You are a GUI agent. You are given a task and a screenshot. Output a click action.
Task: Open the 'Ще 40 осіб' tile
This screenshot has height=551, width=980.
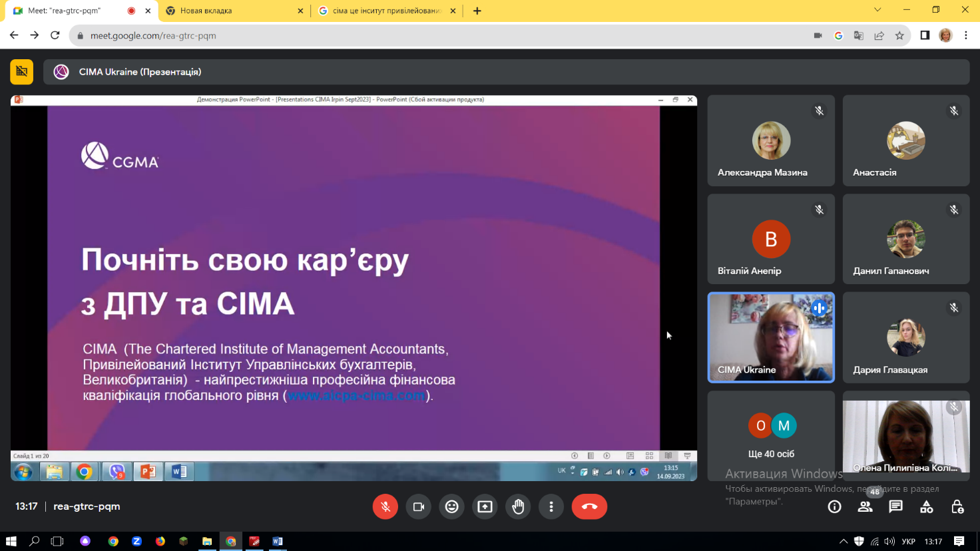pyautogui.click(x=771, y=436)
